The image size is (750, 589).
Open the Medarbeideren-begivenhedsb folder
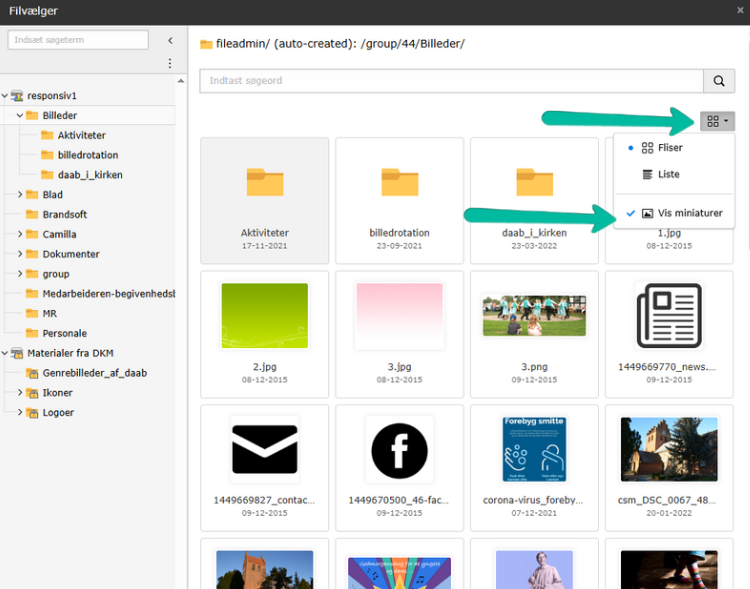tap(109, 294)
